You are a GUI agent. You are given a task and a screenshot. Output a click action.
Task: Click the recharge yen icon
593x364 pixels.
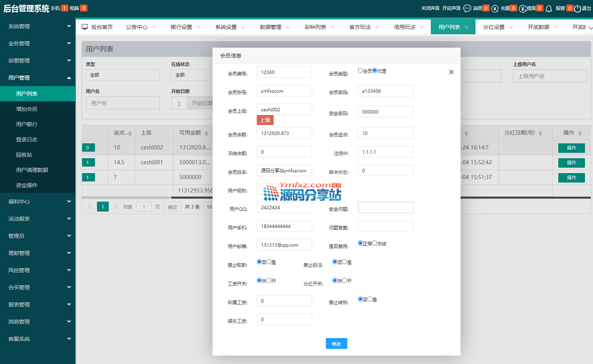pyautogui.click(x=495, y=8)
